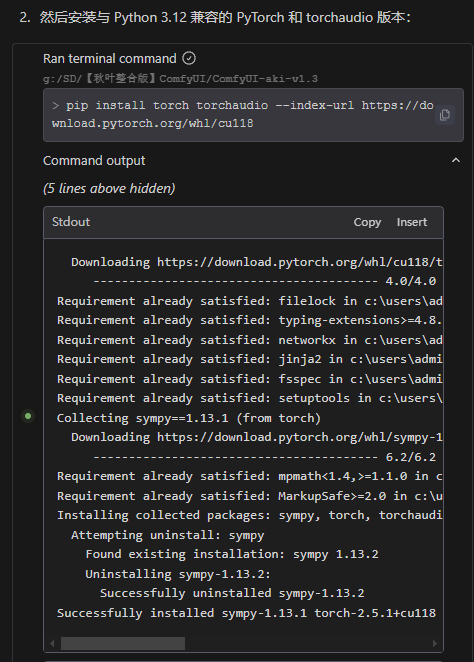Click the Stdout panel title
The width and height of the screenshot is (474, 662).
click(x=71, y=222)
